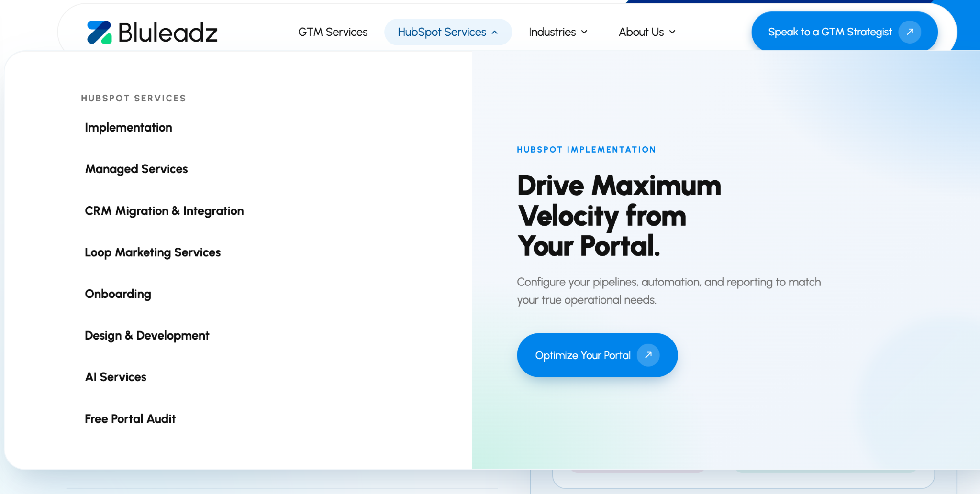Select HubSpot Services in the navigation bar
This screenshot has width=980, height=494.
tap(448, 32)
